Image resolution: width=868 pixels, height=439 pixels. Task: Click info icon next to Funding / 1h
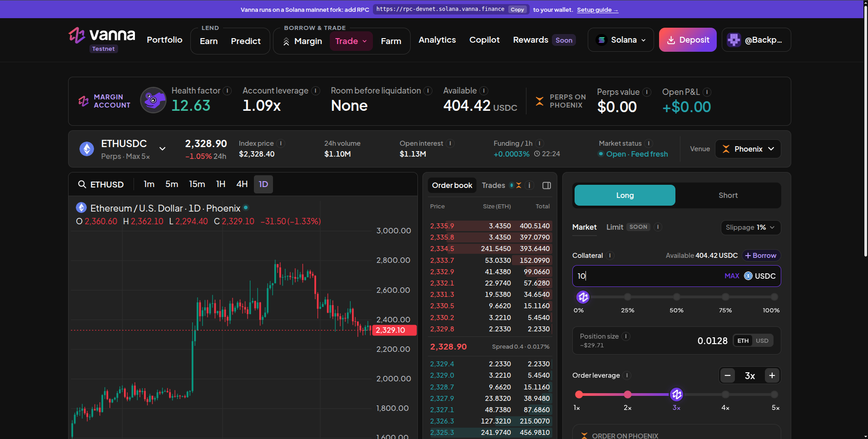point(540,143)
